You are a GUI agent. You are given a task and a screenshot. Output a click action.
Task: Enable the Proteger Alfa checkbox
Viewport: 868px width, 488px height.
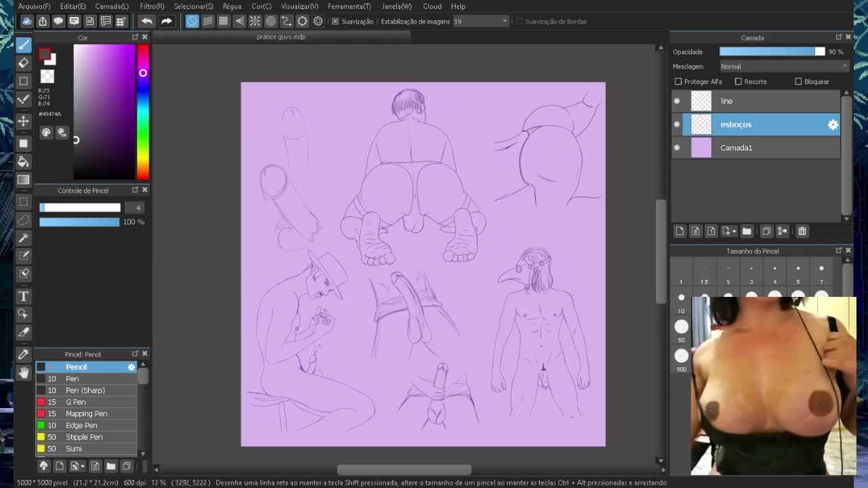point(677,81)
